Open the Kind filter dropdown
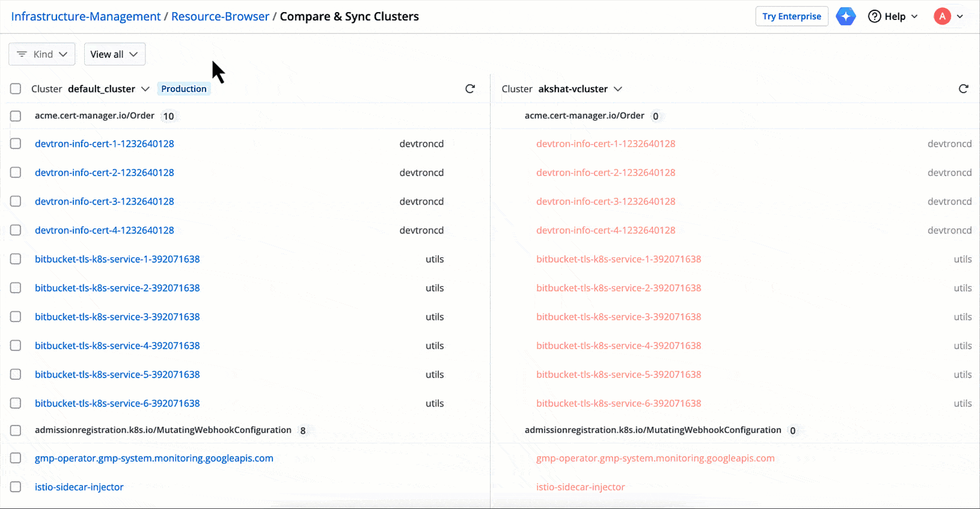Viewport: 980px width, 509px height. 42,54
